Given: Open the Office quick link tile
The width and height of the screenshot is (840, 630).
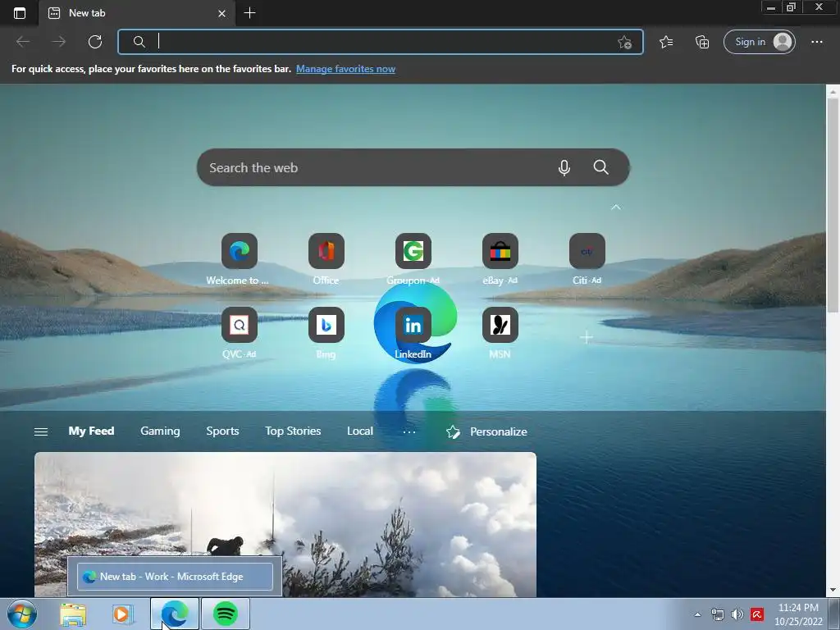Looking at the screenshot, I should [326, 251].
